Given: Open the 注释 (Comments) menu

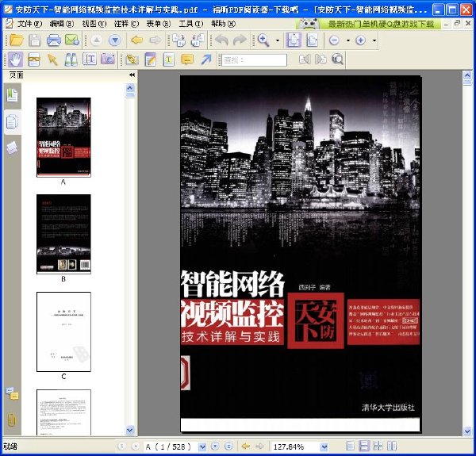Looking at the screenshot, I should pos(126,24).
